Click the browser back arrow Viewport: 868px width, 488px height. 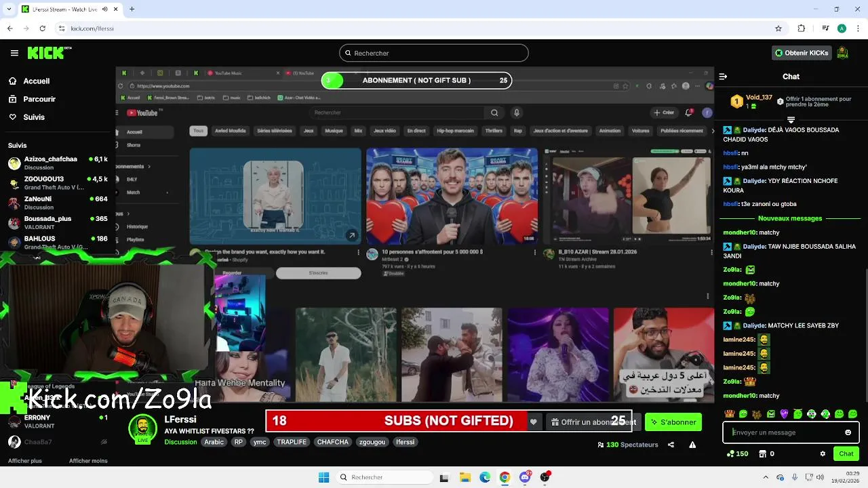(9, 28)
